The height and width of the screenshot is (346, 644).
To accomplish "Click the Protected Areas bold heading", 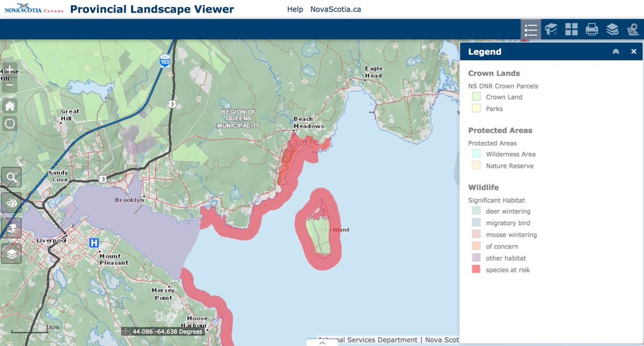I will pyautogui.click(x=500, y=130).
